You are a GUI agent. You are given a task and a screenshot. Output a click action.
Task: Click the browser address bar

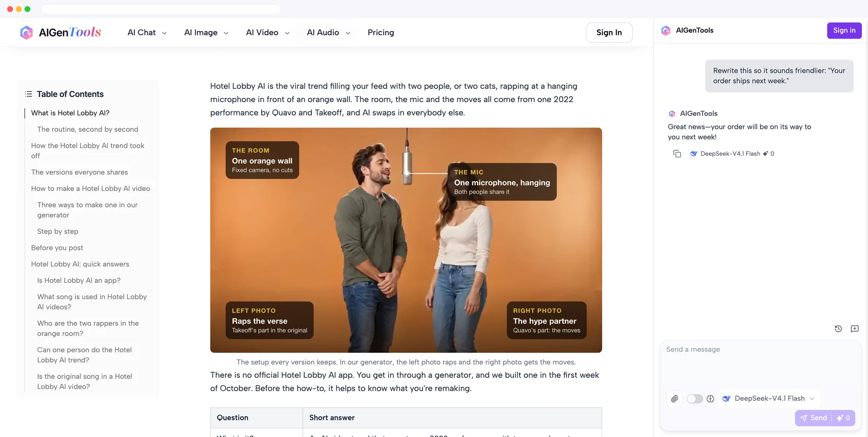point(161,9)
